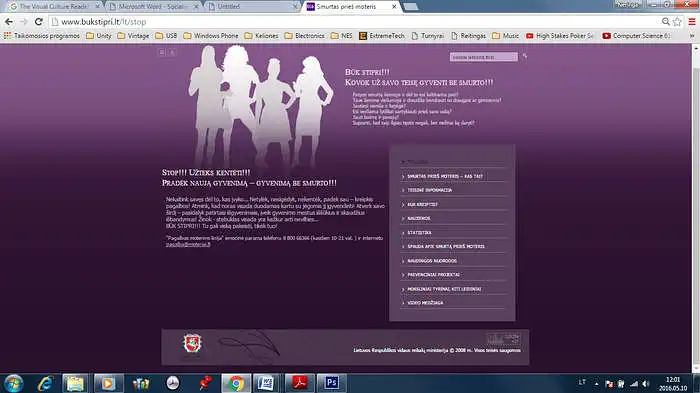Open Windows Explorer from the taskbar
Image resolution: width=700 pixels, height=393 pixels.
[x=75, y=383]
